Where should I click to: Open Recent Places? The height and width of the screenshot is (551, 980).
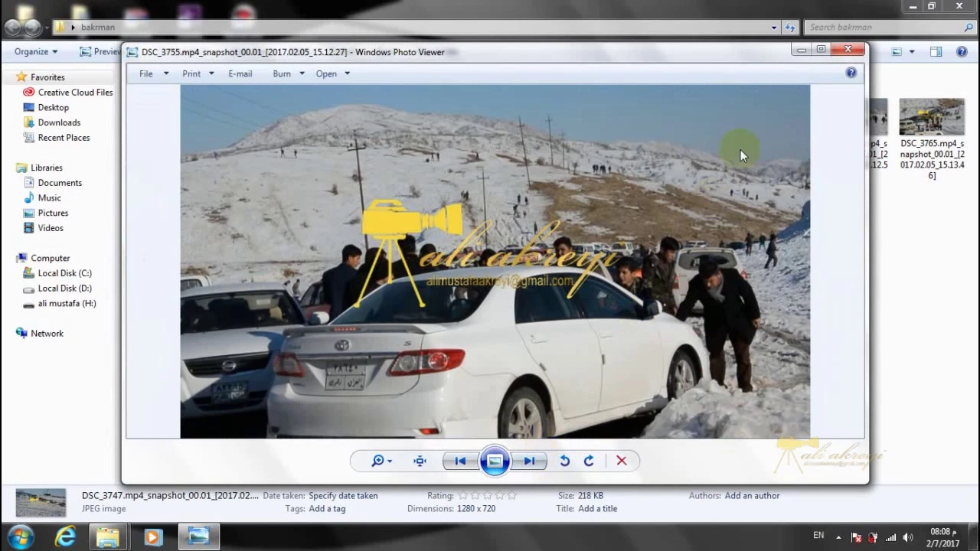(64, 138)
